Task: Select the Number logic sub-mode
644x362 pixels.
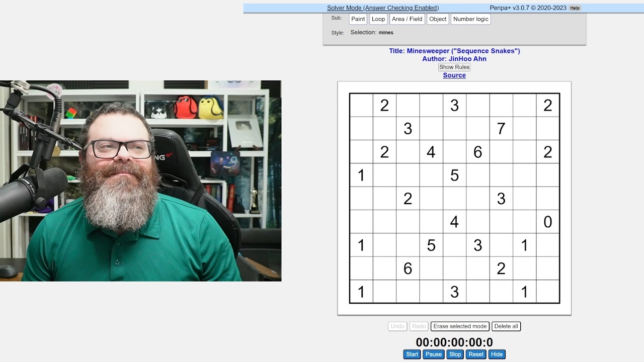Action: (x=471, y=19)
